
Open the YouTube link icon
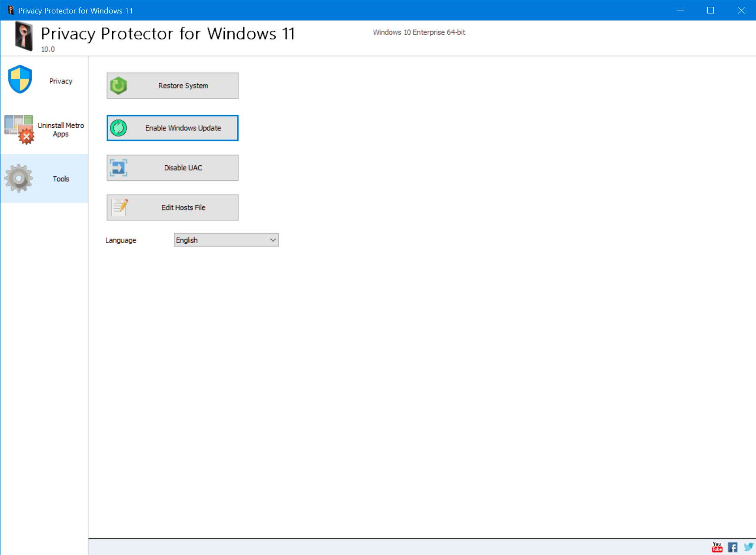(x=717, y=547)
